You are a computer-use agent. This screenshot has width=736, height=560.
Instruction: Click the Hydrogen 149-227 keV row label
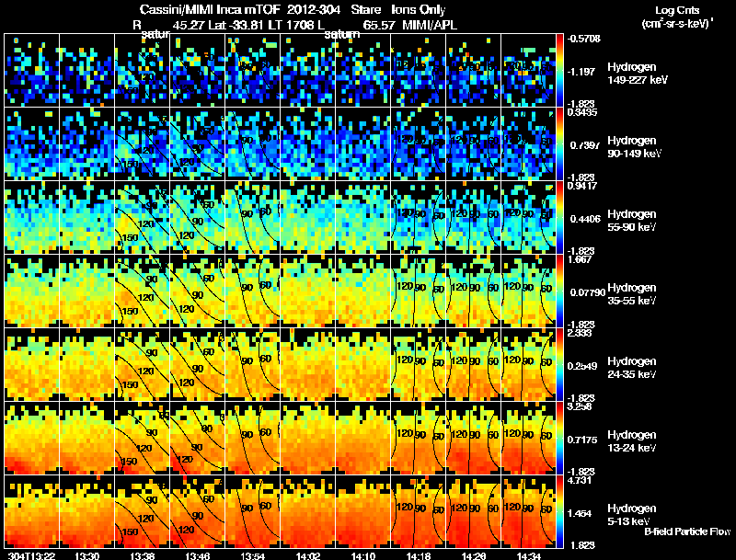(637, 74)
